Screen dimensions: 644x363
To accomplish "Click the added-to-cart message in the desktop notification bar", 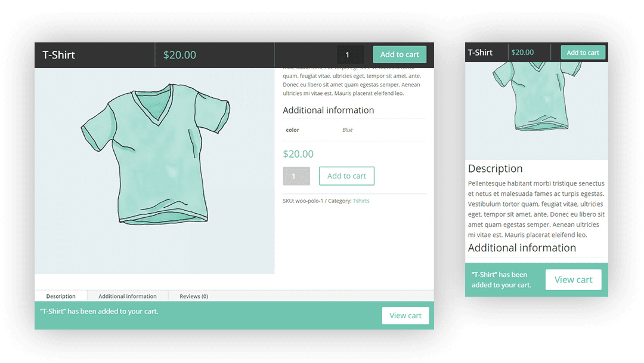I will [x=100, y=311].
